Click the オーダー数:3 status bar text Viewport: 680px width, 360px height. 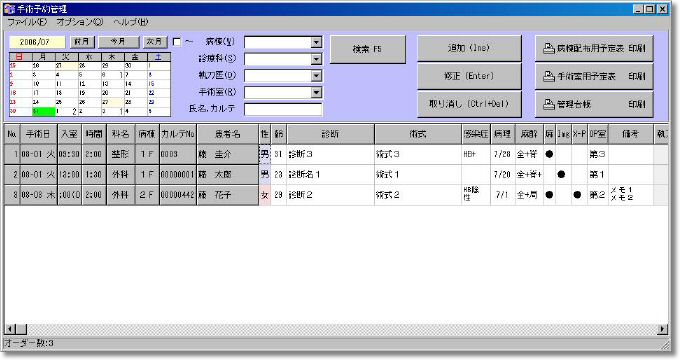coord(29,343)
